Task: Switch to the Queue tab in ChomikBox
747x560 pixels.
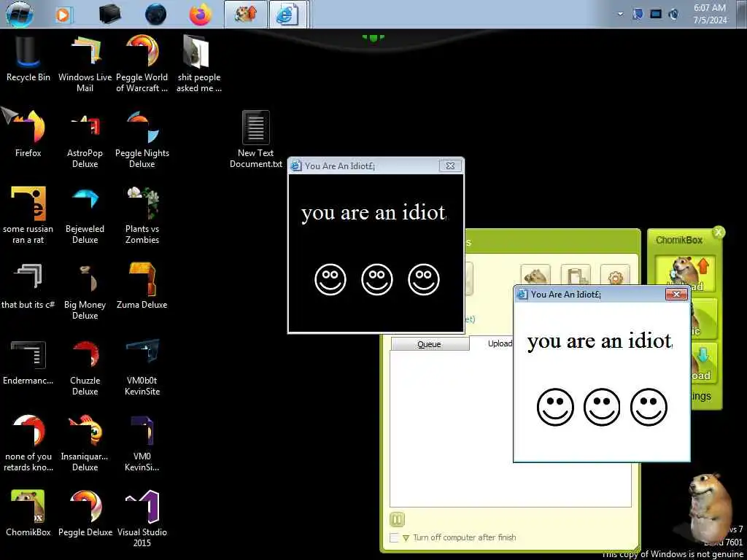Action: coord(429,344)
